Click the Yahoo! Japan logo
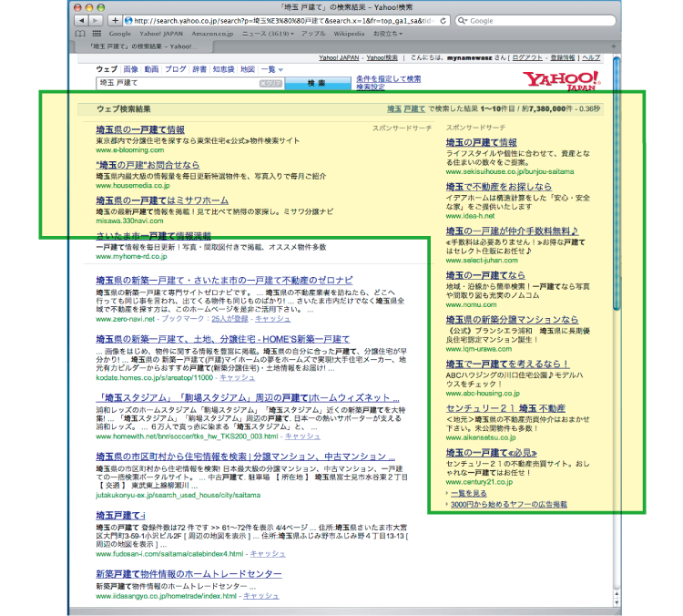Viewport: 683px width, 616px height. (x=561, y=81)
